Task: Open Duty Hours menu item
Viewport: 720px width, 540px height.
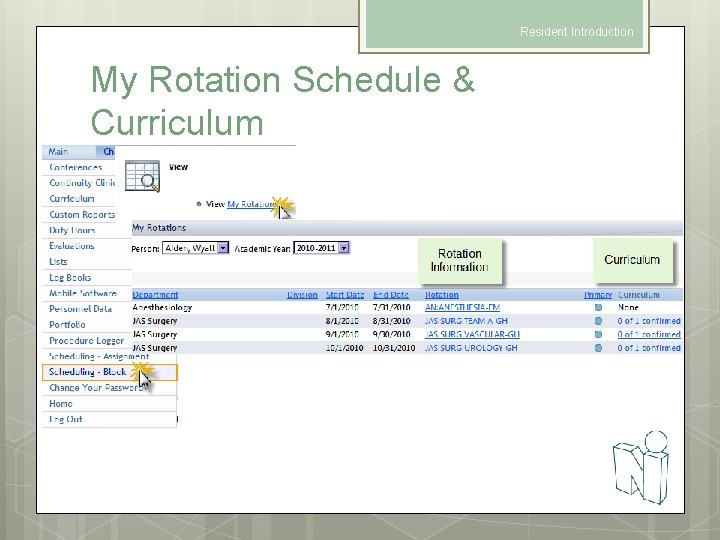Action: 72,230
